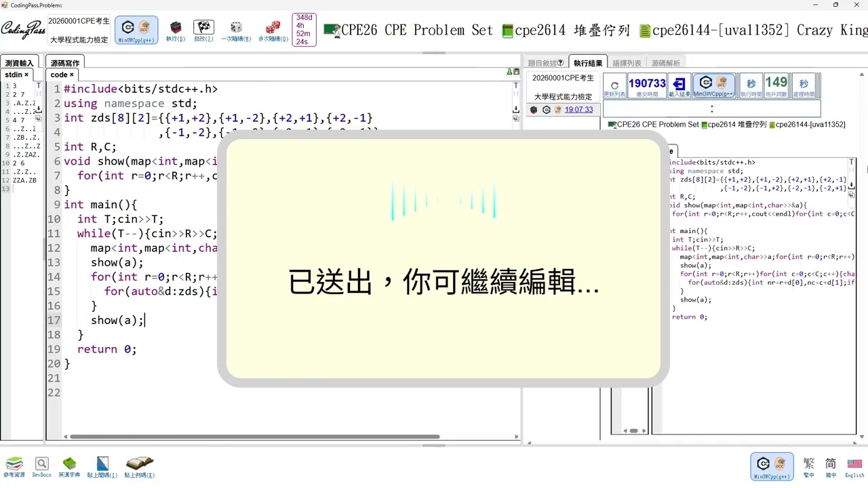Image resolution: width=868 pixels, height=488 pixels.
Task: Click the results panel horizontal scrollbar thumb
Action: point(634,430)
